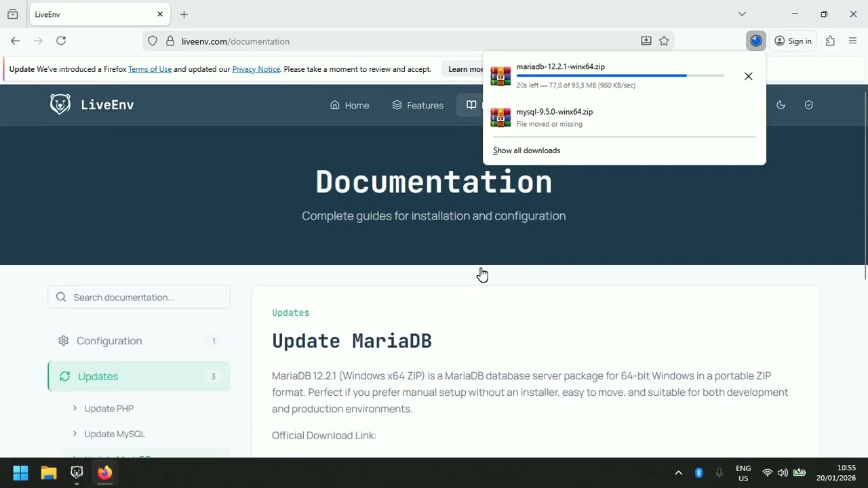Image resolution: width=868 pixels, height=488 pixels.
Task: Click Firefox icon in taskbar
Action: (104, 473)
